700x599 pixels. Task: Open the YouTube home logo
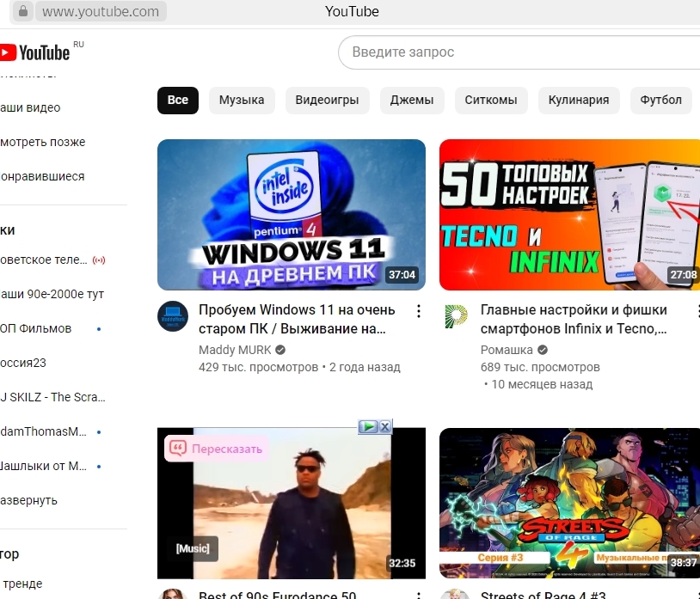pyautogui.click(x=34, y=52)
